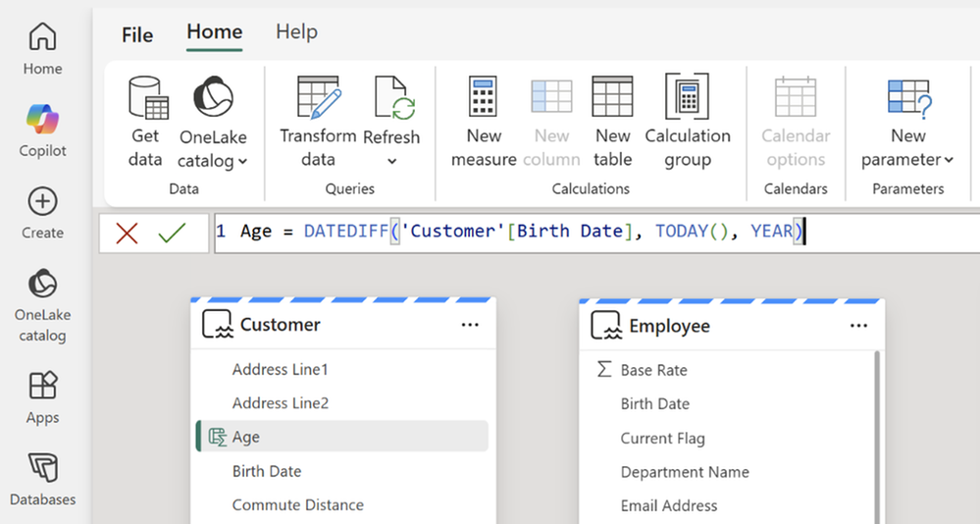Click the Create plus icon
Image resolution: width=980 pixels, height=524 pixels.
point(42,201)
